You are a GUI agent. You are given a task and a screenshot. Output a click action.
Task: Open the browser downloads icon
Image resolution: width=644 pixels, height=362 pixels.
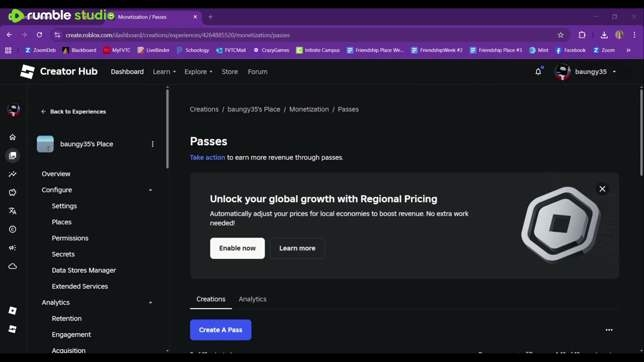604,35
